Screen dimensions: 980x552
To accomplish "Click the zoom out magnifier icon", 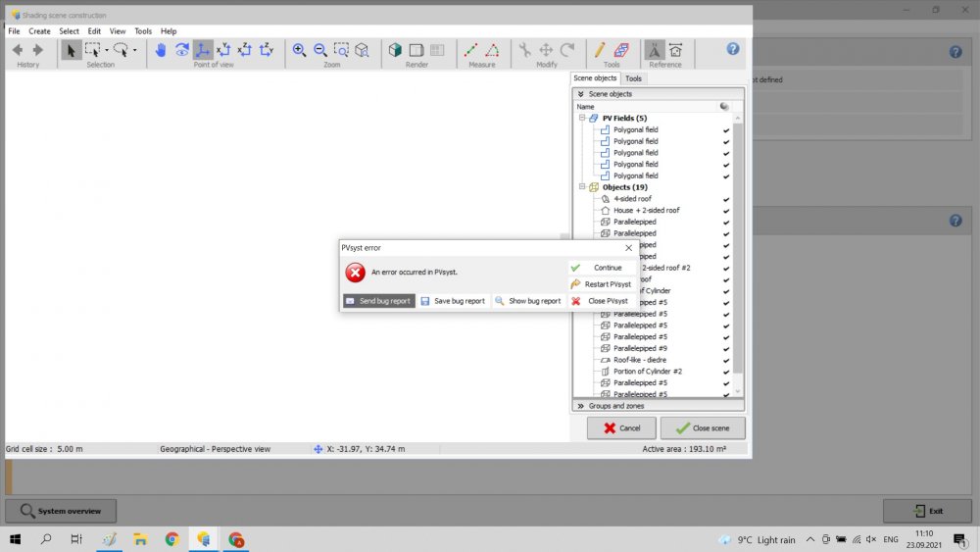I will coord(320,50).
